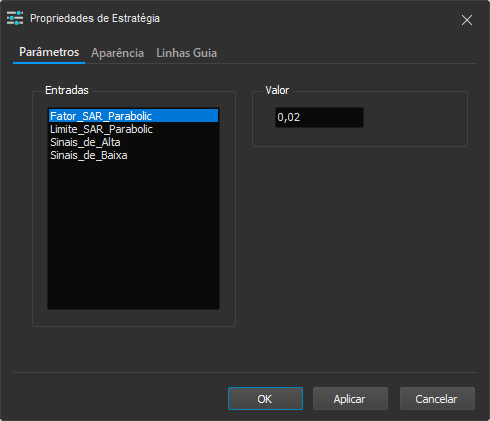490x421 pixels.
Task: Confirm changes with the OK button
Action: click(265, 399)
